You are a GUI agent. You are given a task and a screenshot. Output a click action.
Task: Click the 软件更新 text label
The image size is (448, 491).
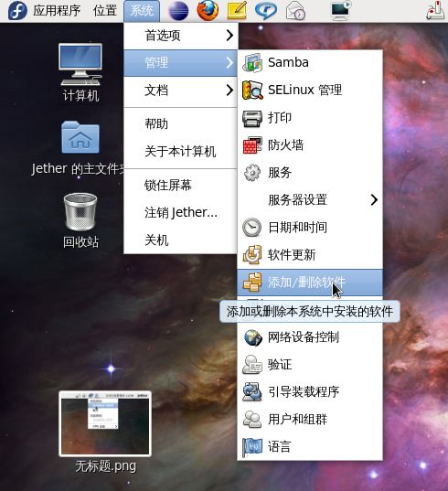pyautogui.click(x=292, y=255)
